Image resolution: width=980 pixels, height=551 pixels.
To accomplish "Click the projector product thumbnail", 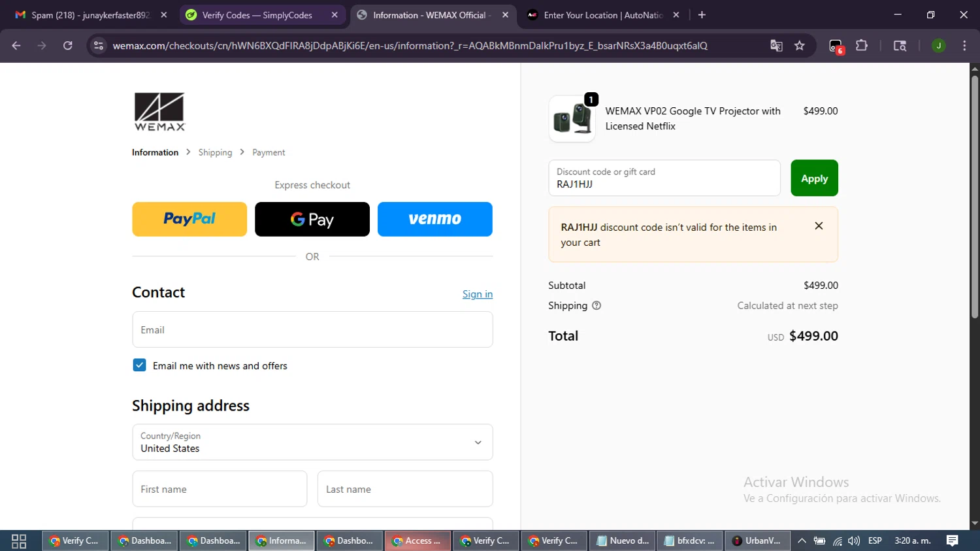I will coord(572,119).
